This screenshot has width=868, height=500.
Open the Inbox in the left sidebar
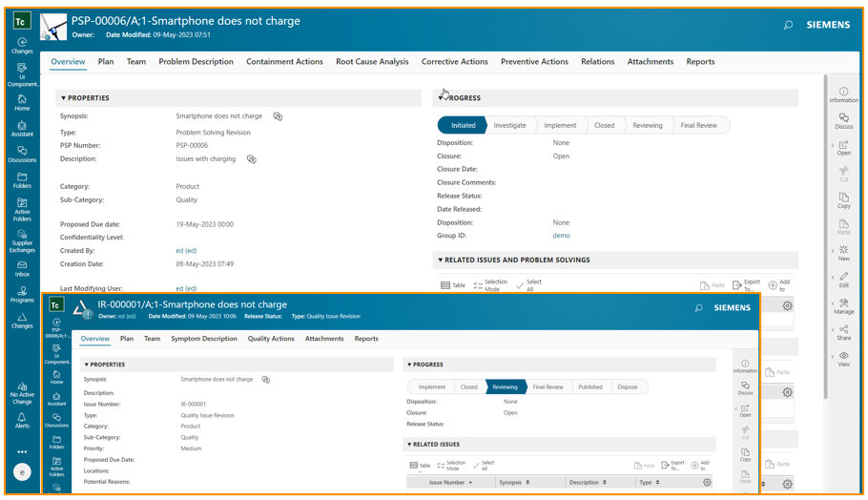click(22, 268)
